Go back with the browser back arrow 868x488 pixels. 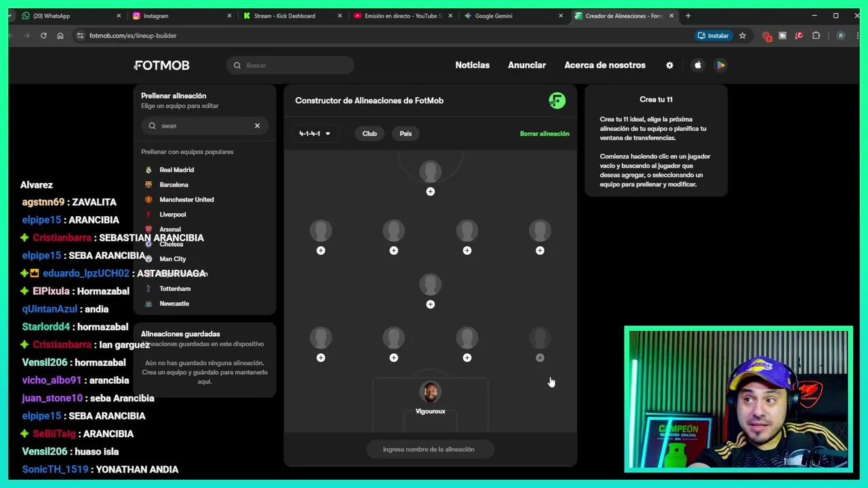[12, 35]
